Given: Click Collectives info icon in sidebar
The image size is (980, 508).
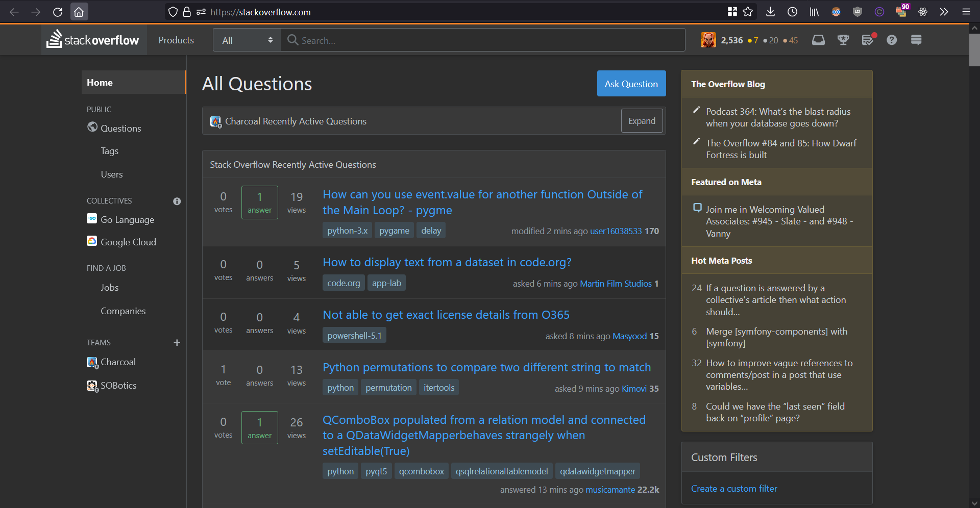Looking at the screenshot, I should pyautogui.click(x=177, y=201).
